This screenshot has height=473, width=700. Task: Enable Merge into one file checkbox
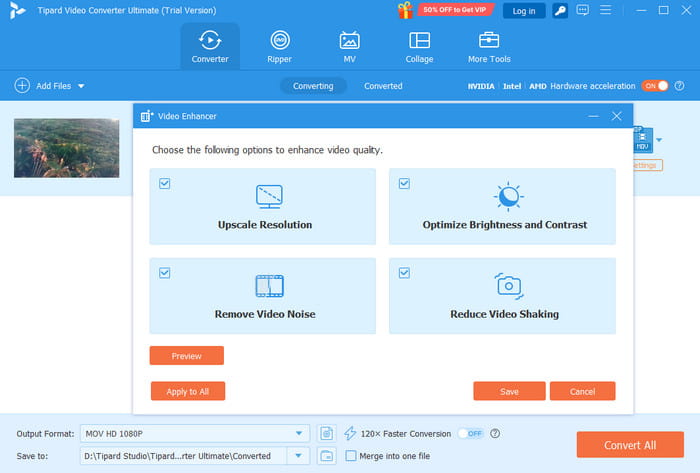pyautogui.click(x=351, y=456)
